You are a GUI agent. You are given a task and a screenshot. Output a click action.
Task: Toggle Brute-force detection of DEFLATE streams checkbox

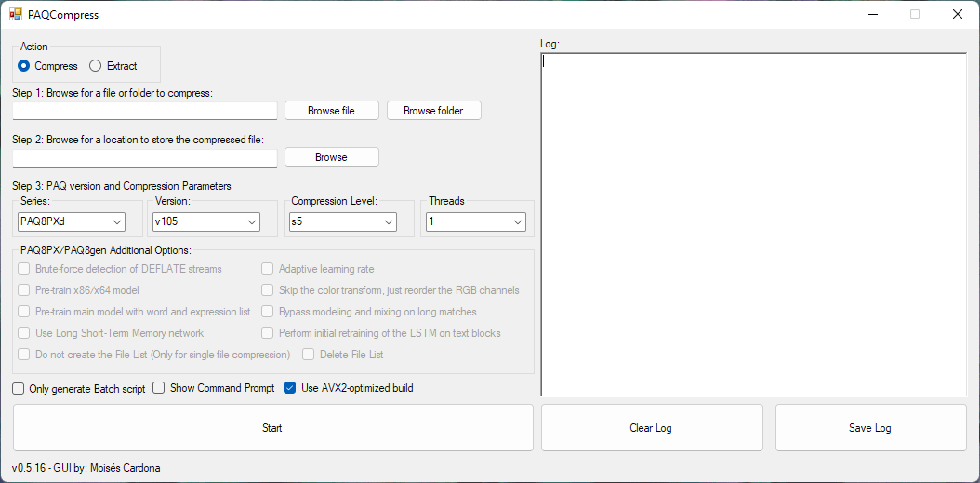pos(24,269)
